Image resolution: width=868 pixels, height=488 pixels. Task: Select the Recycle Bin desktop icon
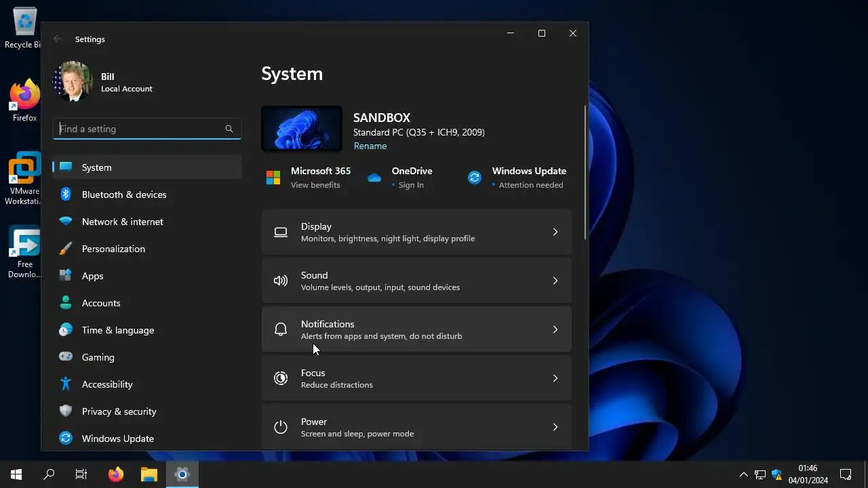tap(24, 28)
